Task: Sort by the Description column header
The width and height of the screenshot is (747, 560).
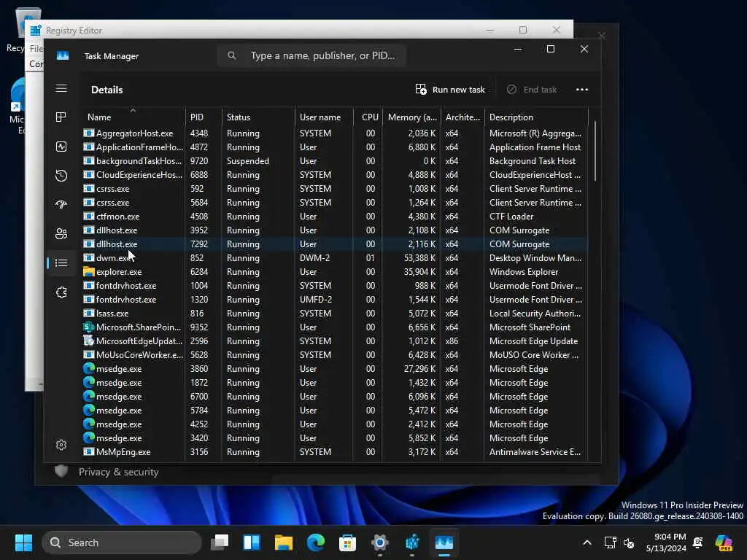Action: 536,117
